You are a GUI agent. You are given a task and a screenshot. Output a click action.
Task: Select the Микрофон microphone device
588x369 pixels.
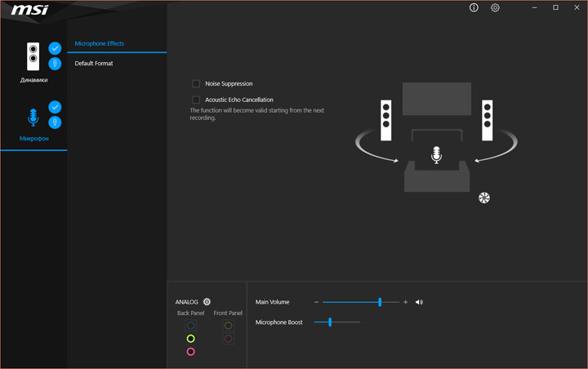click(33, 119)
